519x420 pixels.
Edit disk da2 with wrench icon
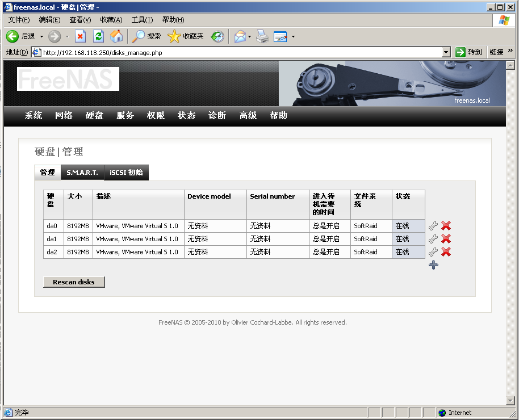[x=433, y=252]
